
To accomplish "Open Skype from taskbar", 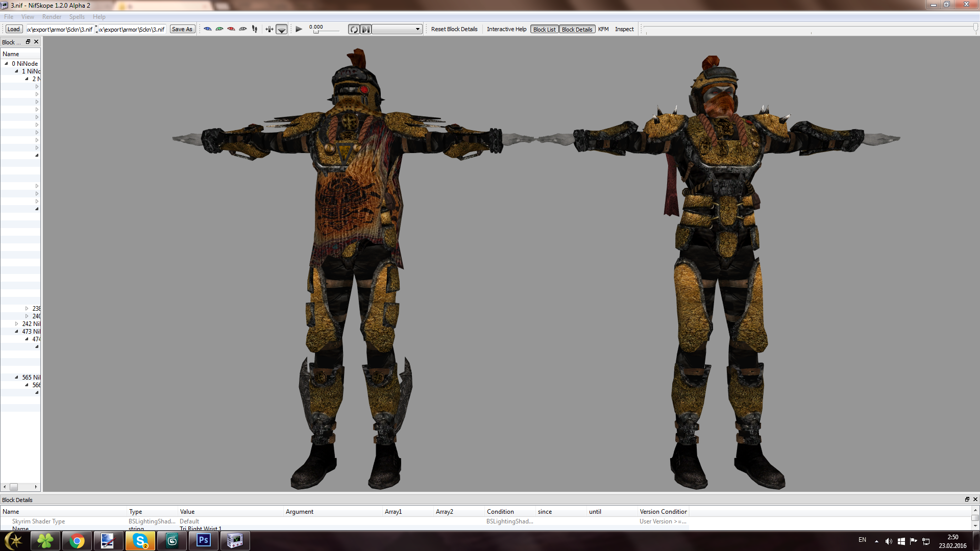I will [x=140, y=541].
